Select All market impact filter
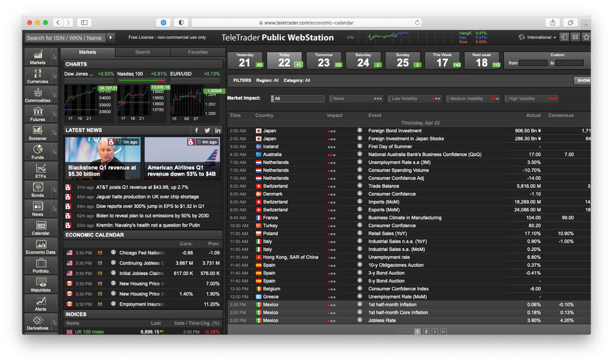Screen dimensions: 613x364 click(297, 99)
